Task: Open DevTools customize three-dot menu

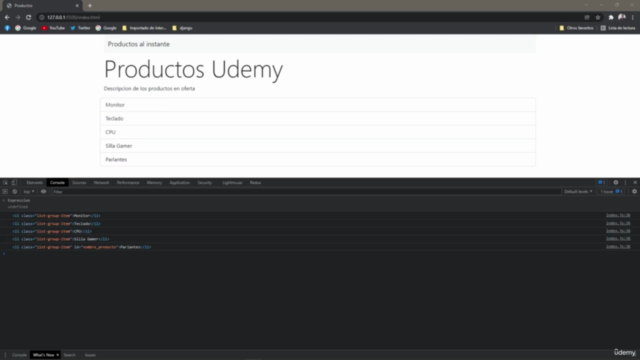Action: 625,182
